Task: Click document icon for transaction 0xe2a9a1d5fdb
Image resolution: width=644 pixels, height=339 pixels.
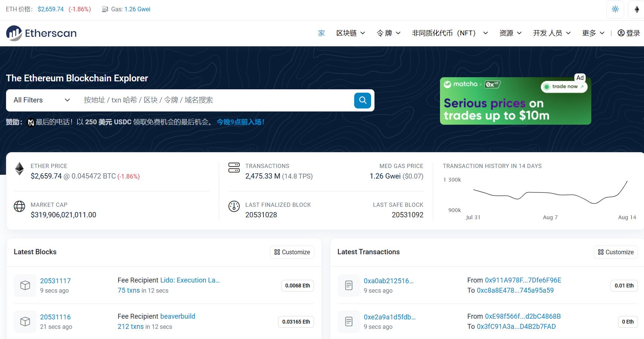Action: click(349, 322)
